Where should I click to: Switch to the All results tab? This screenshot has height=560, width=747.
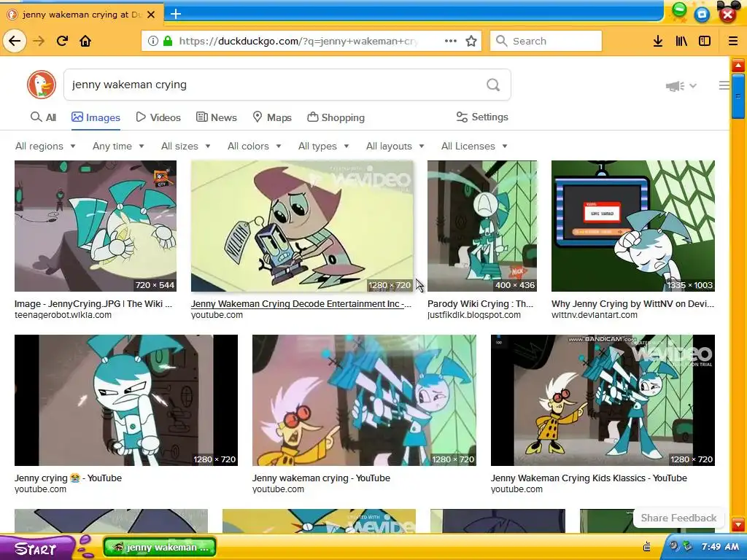(43, 117)
